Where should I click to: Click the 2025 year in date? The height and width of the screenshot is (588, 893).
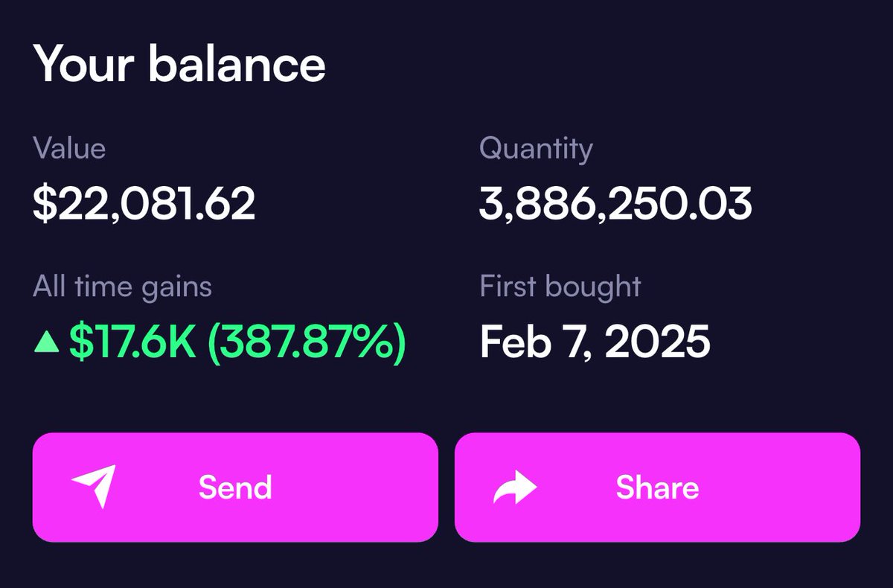(x=657, y=342)
